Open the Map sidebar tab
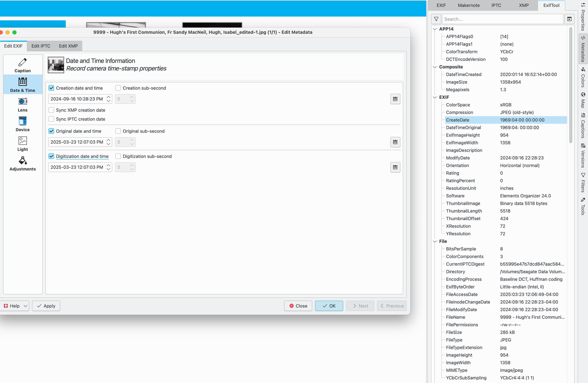 (583, 100)
